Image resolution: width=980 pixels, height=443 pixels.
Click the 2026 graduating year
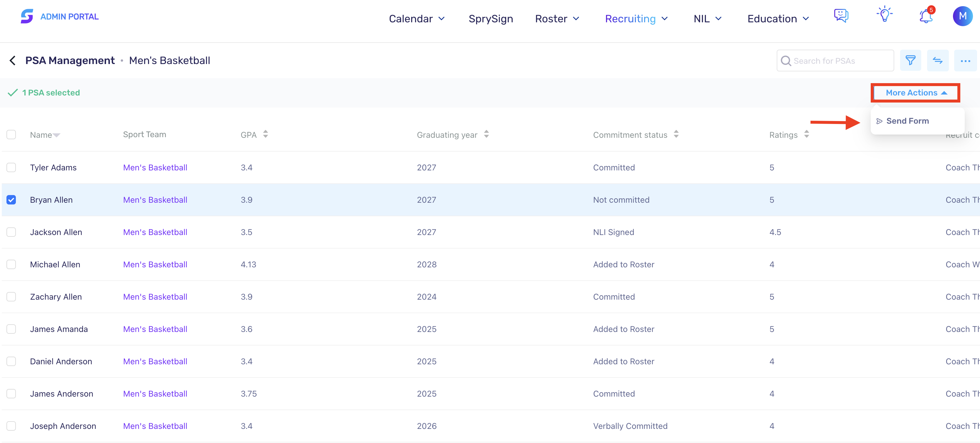click(427, 426)
